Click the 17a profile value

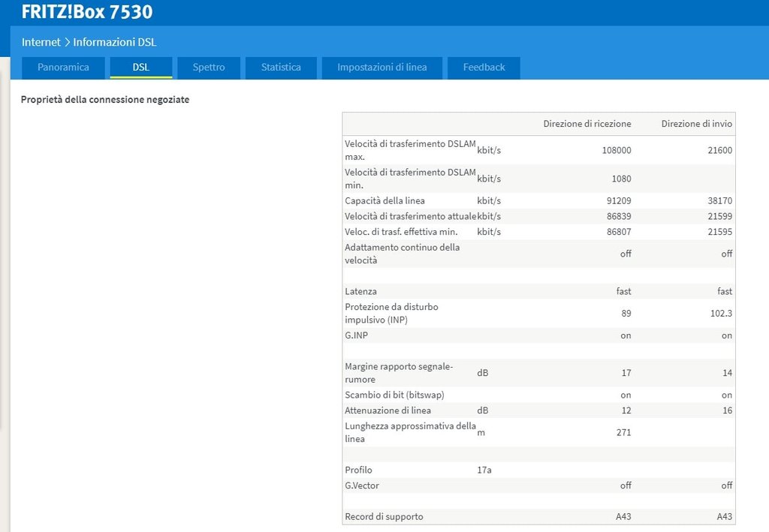[x=484, y=470]
